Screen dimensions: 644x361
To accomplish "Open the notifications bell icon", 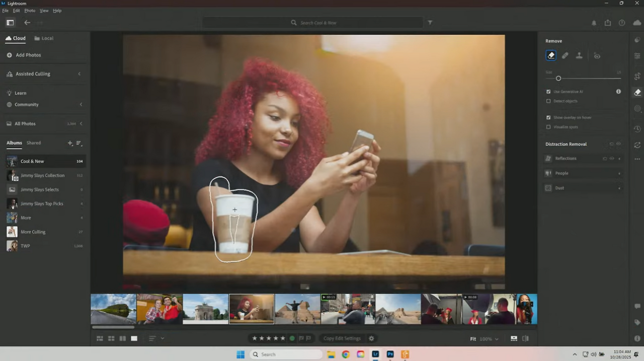I will tap(594, 23).
